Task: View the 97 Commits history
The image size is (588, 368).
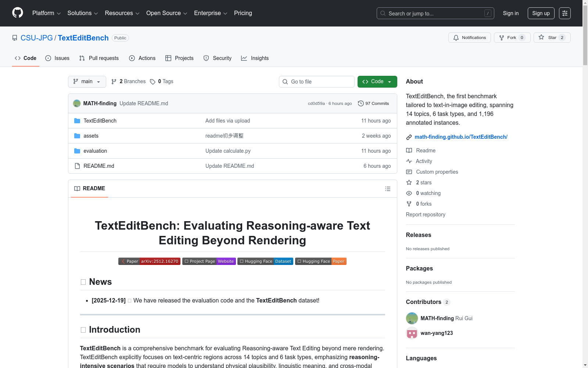Action: pos(373,103)
